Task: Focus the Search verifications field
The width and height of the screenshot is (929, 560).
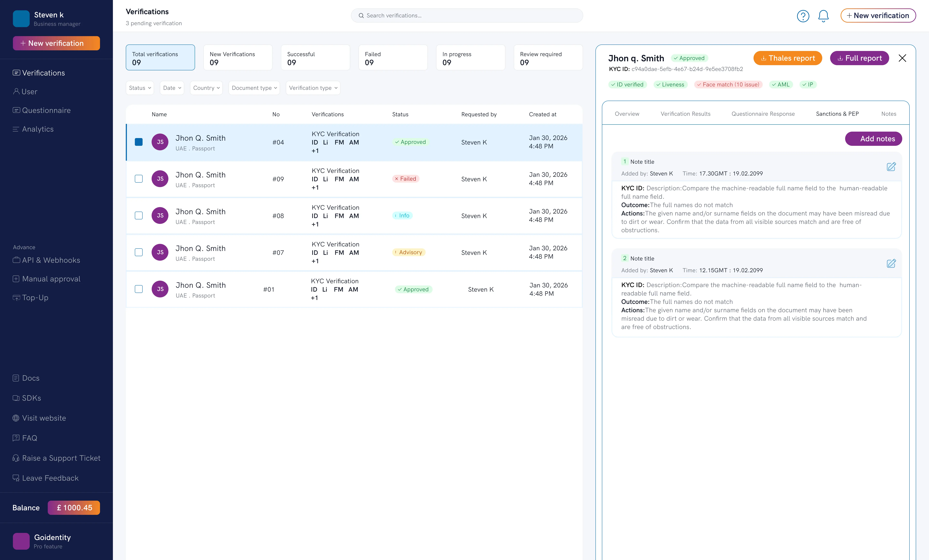Action: coord(467,15)
